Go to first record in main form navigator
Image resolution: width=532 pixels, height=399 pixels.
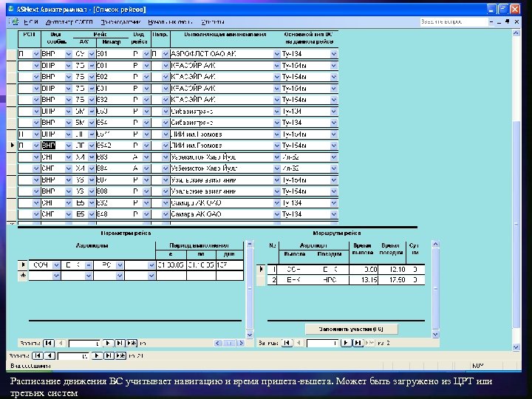tap(38, 356)
